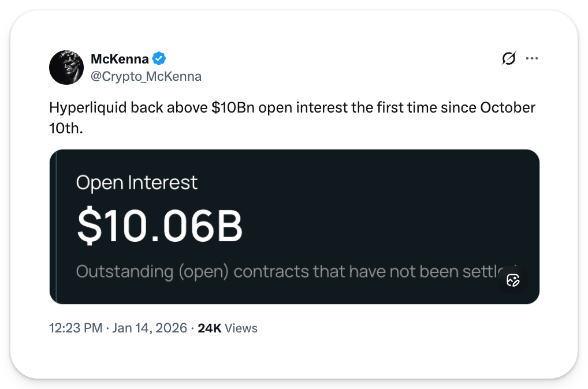View the 24K view count
Image resolution: width=588 pixels, height=389 pixels.
click(209, 328)
